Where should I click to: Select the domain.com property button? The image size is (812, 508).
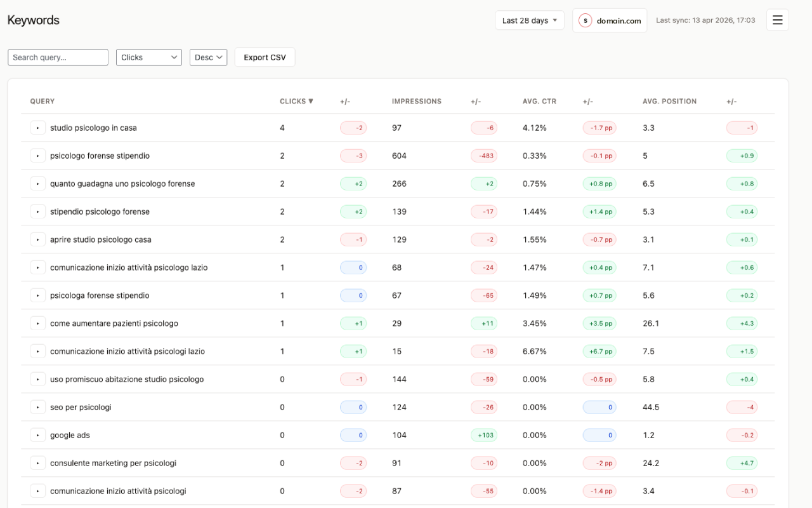(610, 20)
